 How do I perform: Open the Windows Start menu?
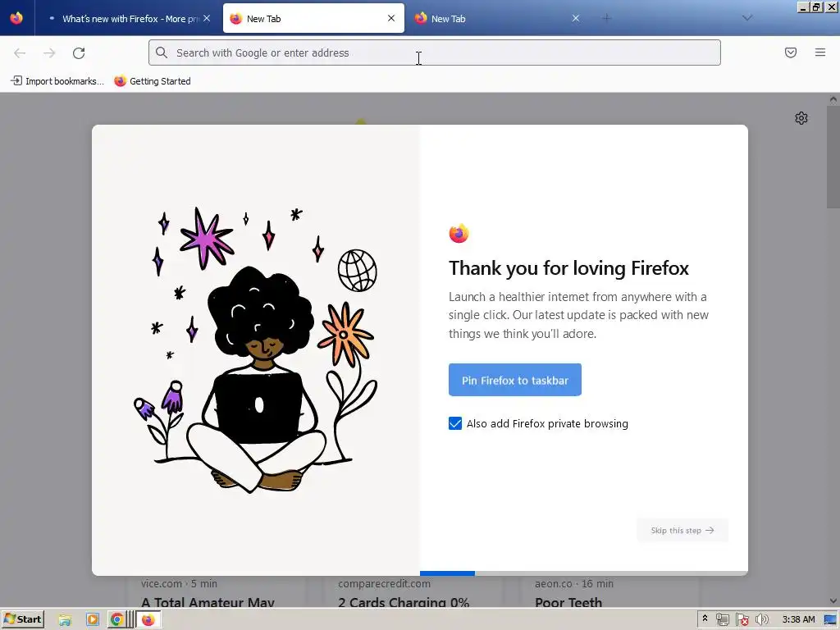(22, 619)
